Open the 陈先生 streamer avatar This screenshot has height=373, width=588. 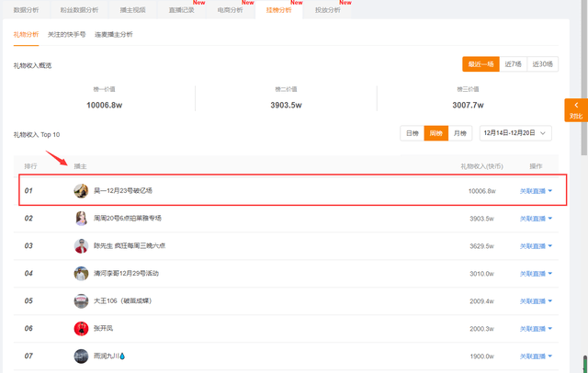click(81, 246)
